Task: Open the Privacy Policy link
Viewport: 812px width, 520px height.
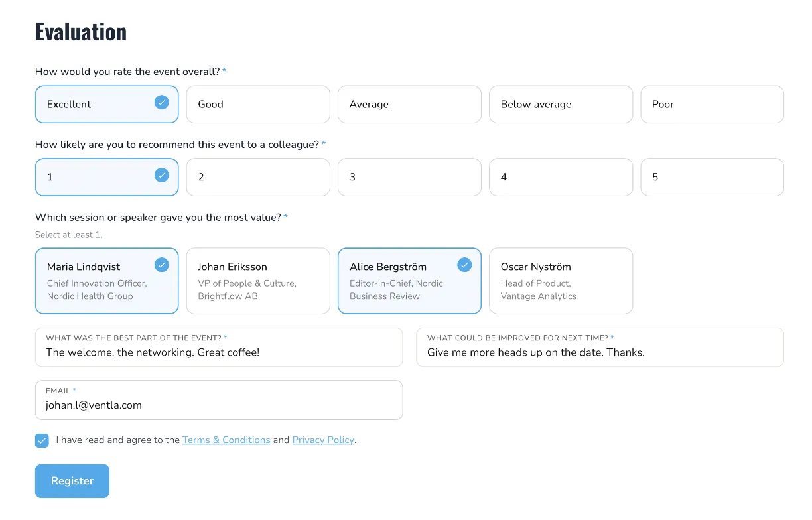Action: [323, 440]
